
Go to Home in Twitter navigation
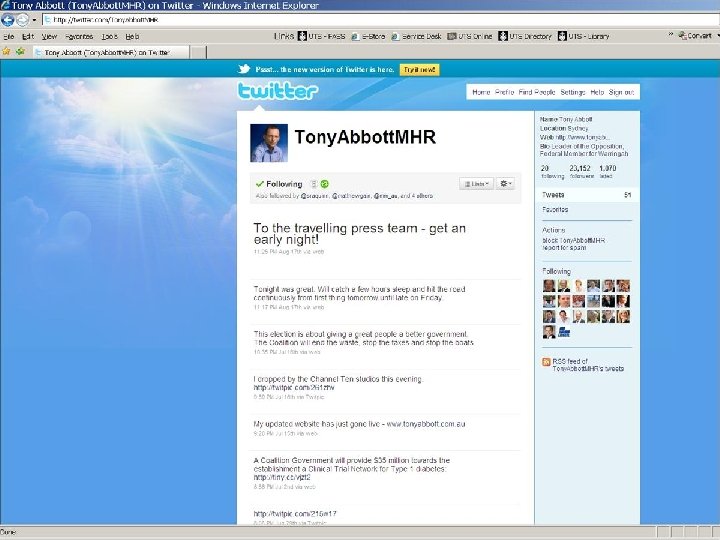[481, 92]
